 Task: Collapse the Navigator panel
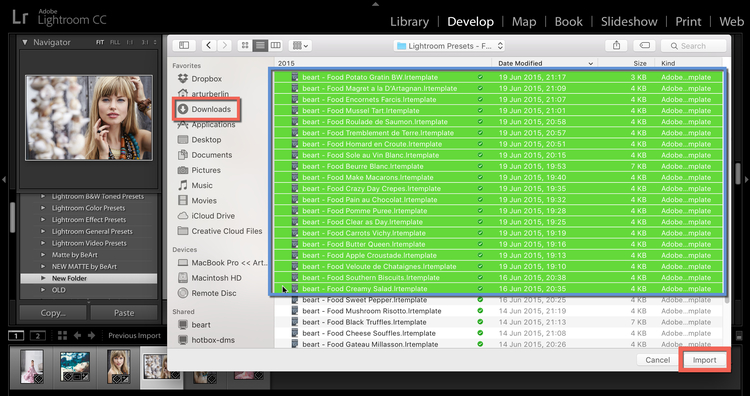(x=24, y=42)
